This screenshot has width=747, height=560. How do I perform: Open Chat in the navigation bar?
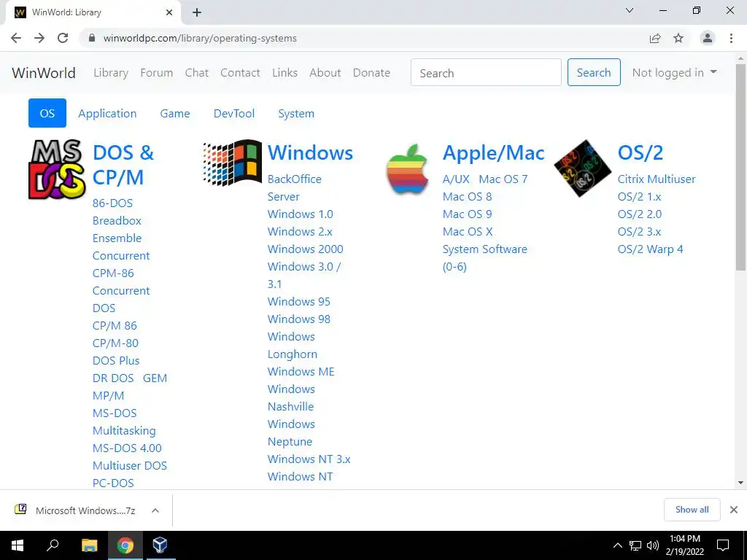pyautogui.click(x=197, y=72)
